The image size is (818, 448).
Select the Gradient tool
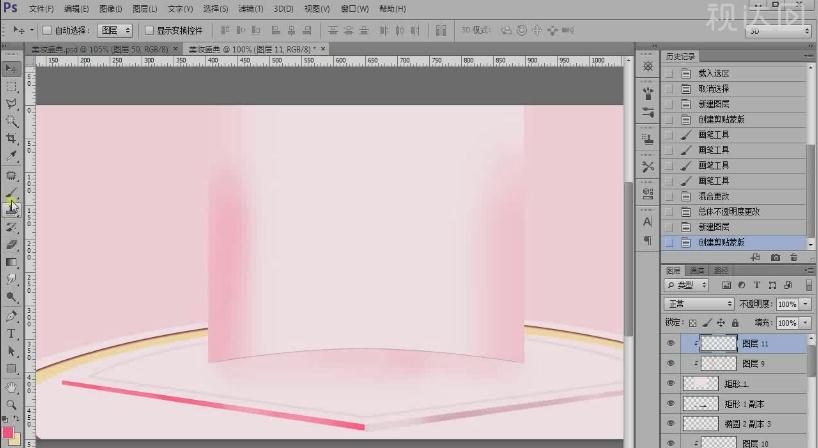click(11, 262)
